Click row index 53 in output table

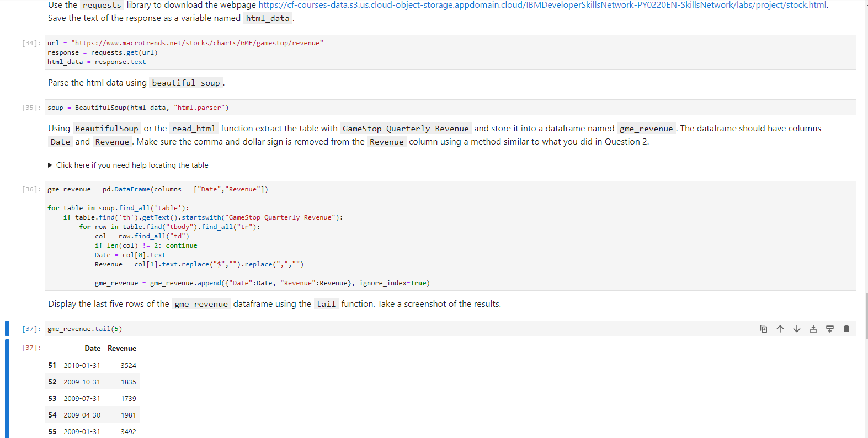(x=52, y=398)
